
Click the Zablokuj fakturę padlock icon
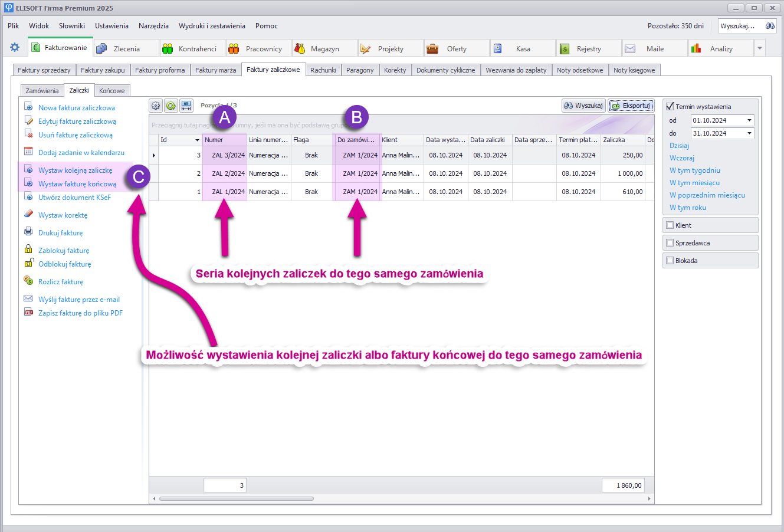28,250
